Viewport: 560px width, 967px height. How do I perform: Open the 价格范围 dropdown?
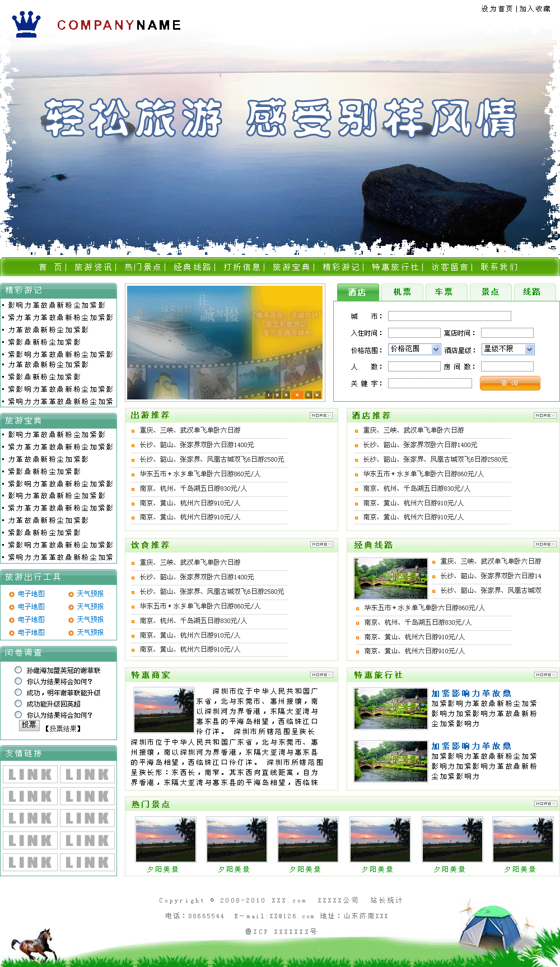[415, 349]
